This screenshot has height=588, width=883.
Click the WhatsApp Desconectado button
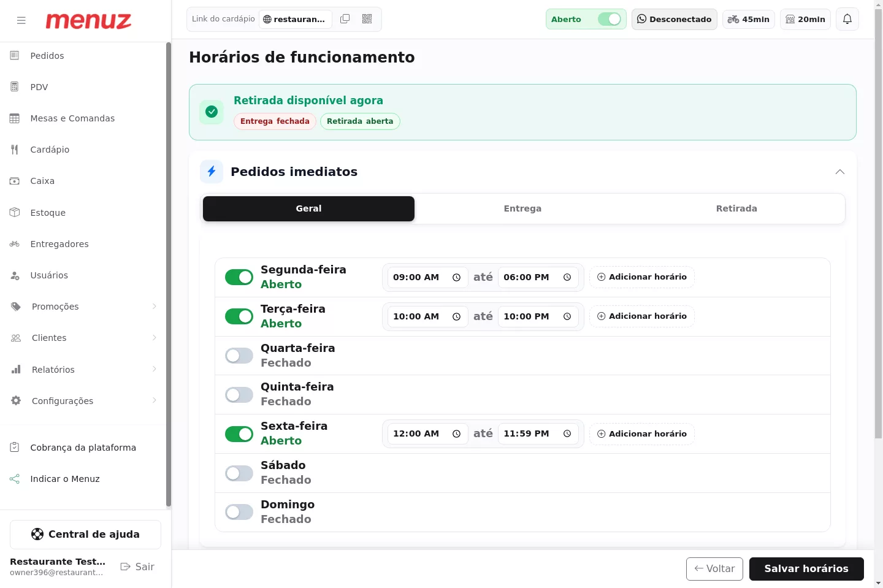point(675,19)
